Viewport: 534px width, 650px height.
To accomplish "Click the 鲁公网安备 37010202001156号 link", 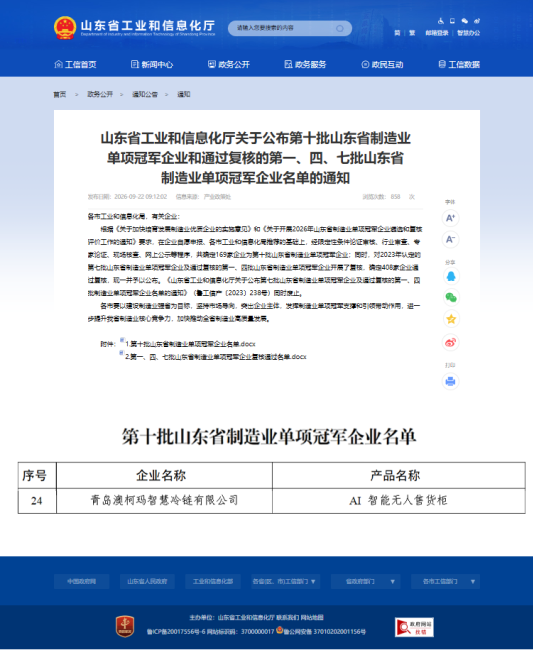I will pyautogui.click(x=325, y=632).
